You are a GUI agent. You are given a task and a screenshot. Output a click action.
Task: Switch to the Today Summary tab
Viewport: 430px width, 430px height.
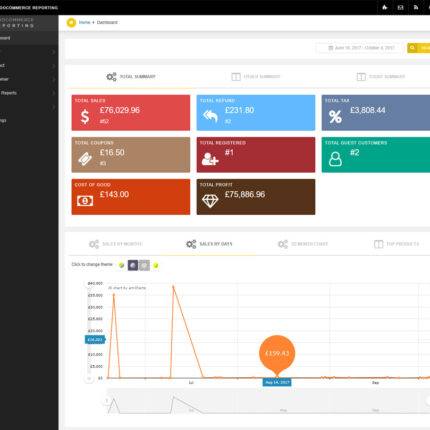381,77
